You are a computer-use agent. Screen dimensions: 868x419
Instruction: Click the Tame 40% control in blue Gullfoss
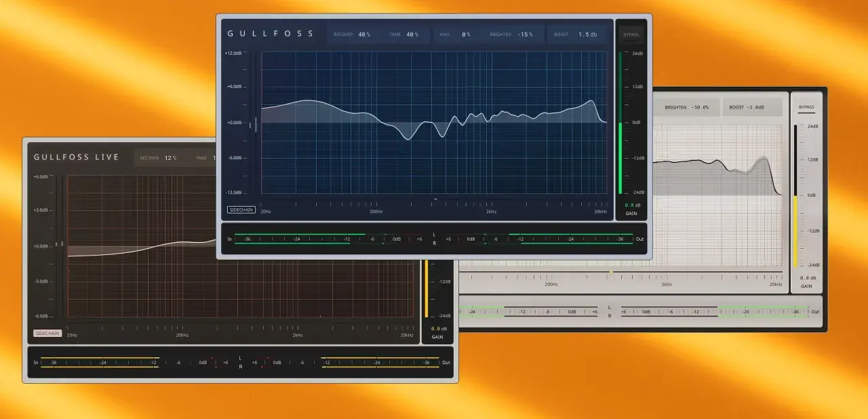point(403,34)
